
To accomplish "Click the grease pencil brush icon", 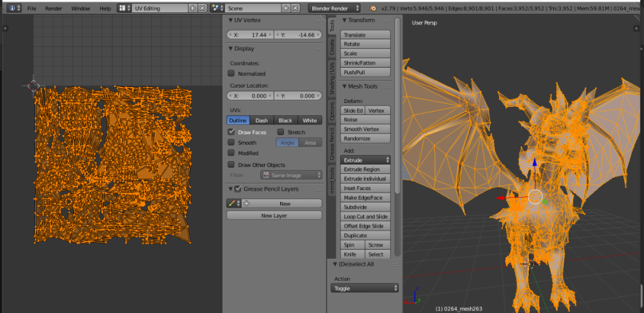I will tap(232, 204).
